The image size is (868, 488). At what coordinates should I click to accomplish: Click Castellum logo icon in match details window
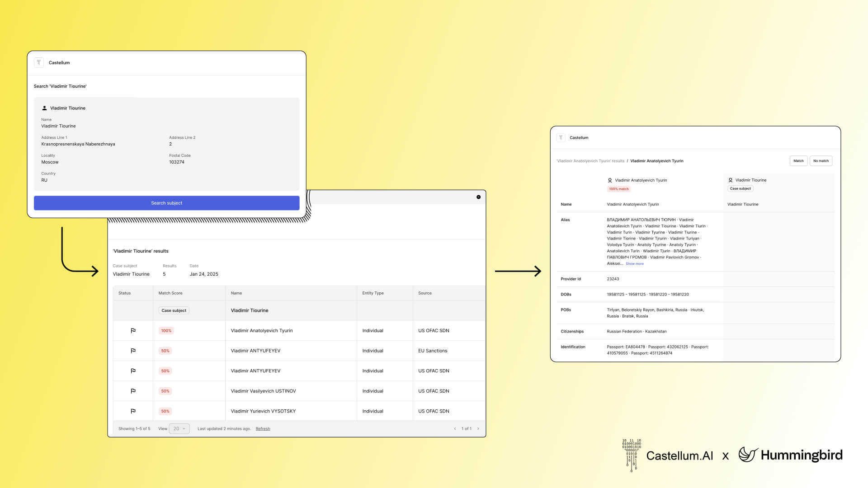[x=561, y=138]
